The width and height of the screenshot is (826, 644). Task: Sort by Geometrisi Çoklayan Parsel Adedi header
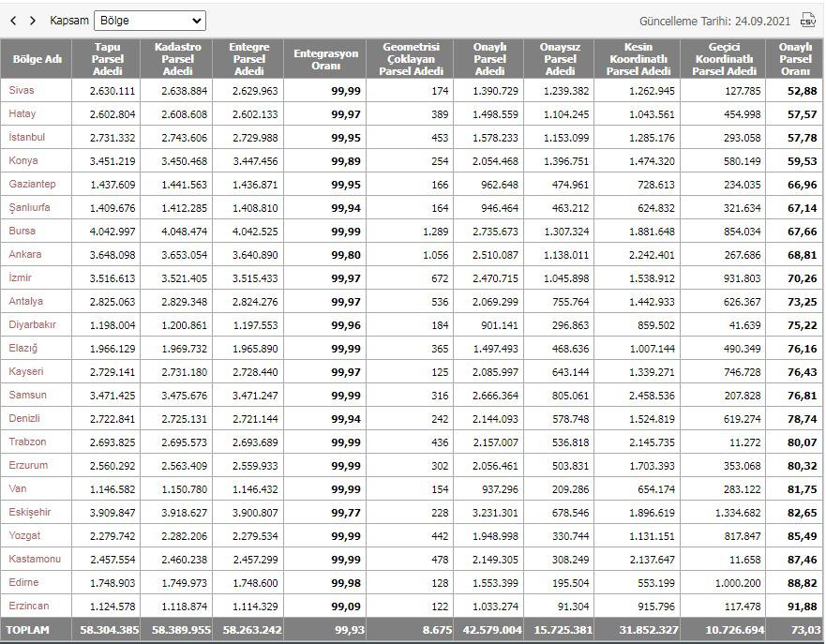coord(411,59)
